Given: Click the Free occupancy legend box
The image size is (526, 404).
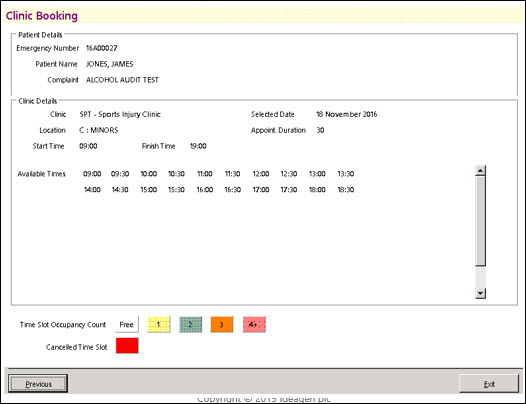Looking at the screenshot, I should [x=126, y=324].
